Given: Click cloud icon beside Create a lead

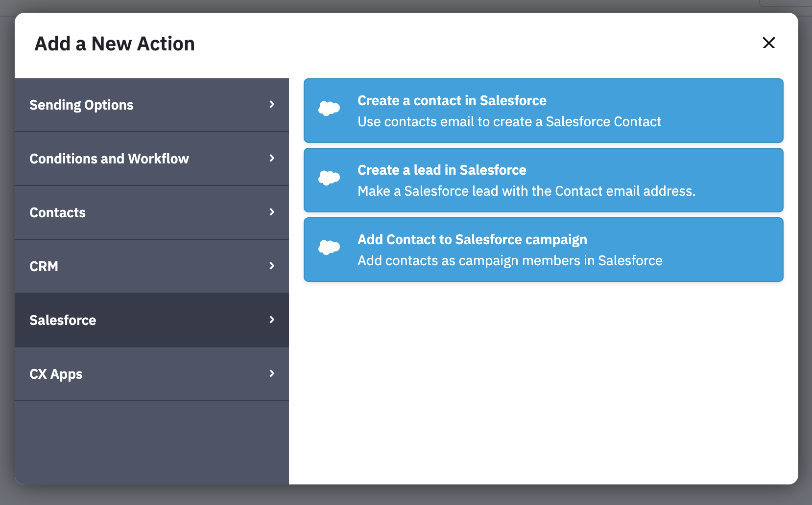Looking at the screenshot, I should coord(329,178).
